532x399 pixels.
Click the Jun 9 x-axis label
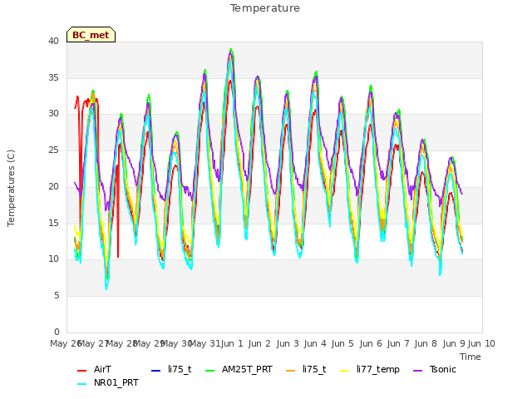tap(454, 343)
